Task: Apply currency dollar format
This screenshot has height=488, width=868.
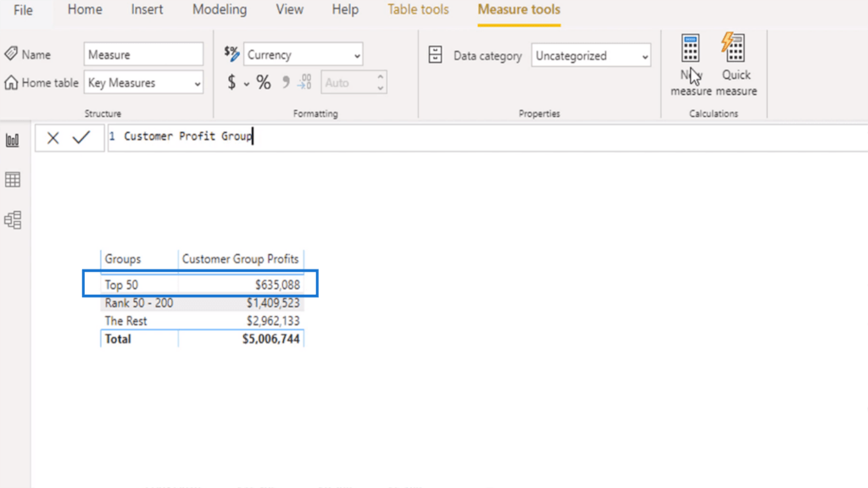Action: click(x=231, y=82)
